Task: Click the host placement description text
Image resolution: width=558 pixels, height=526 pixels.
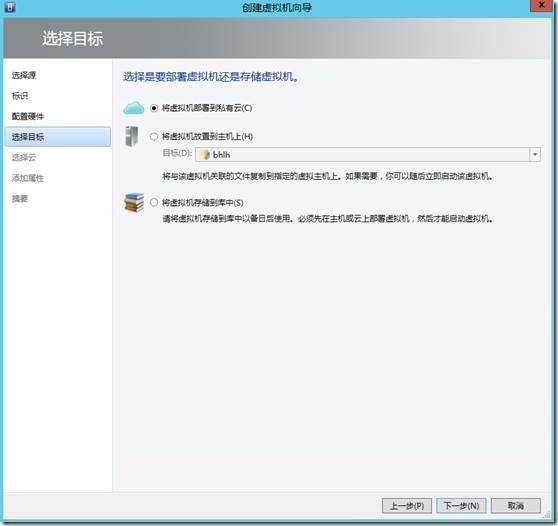Action: click(328, 176)
